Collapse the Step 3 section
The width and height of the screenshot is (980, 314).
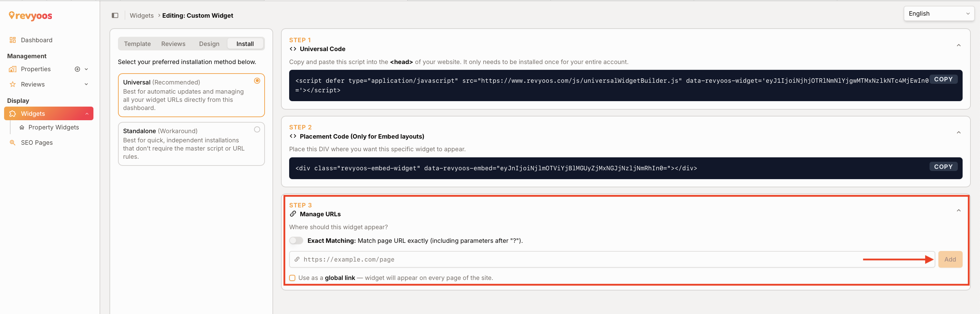[x=959, y=210]
